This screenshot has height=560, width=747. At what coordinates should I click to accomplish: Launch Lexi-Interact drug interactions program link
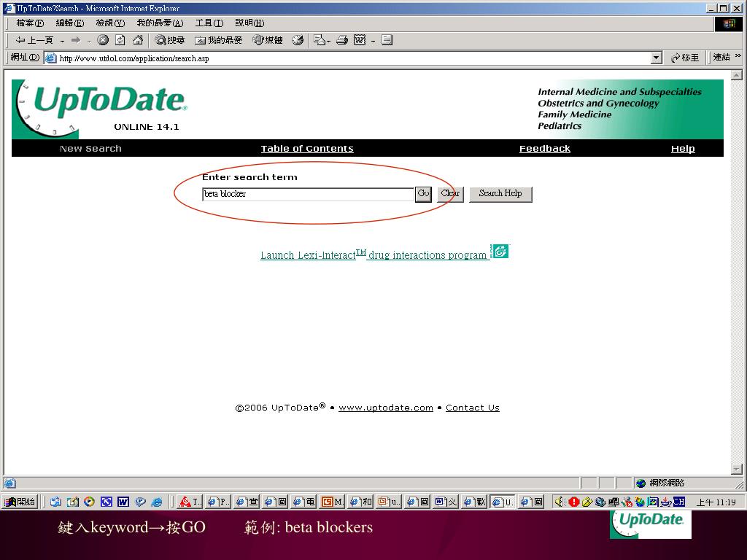[373, 254]
